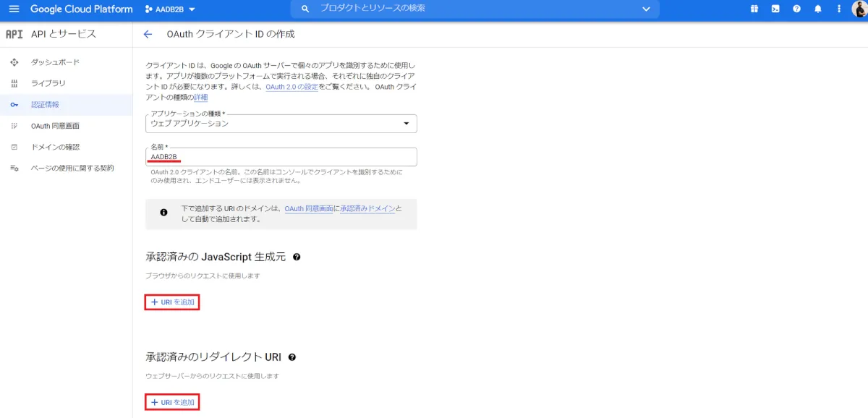Click the ライブラリ icon
868x418 pixels.
(x=14, y=83)
